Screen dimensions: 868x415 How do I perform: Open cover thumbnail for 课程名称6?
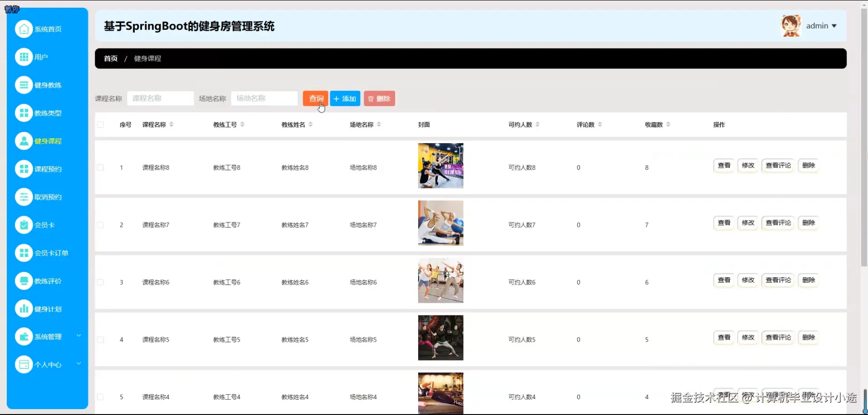point(441,280)
